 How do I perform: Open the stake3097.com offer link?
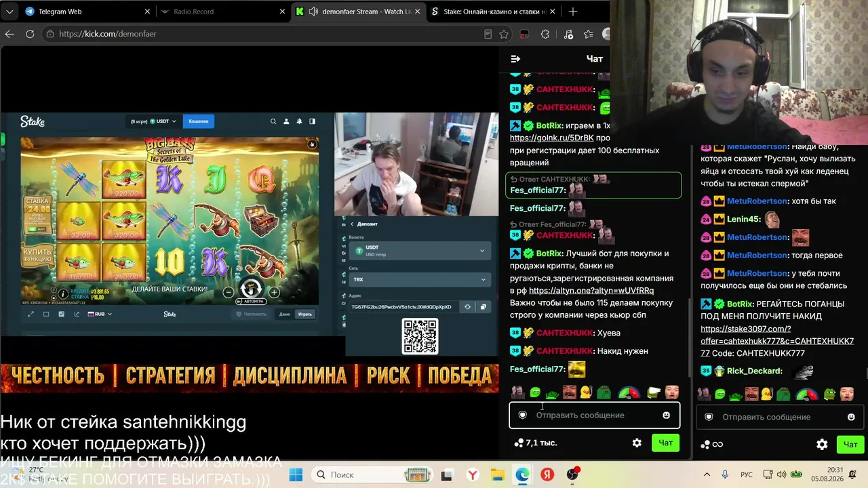click(x=777, y=341)
